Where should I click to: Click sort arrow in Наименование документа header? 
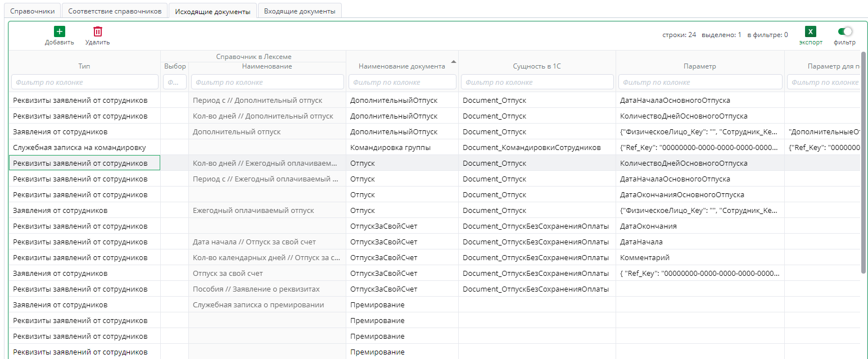453,61
